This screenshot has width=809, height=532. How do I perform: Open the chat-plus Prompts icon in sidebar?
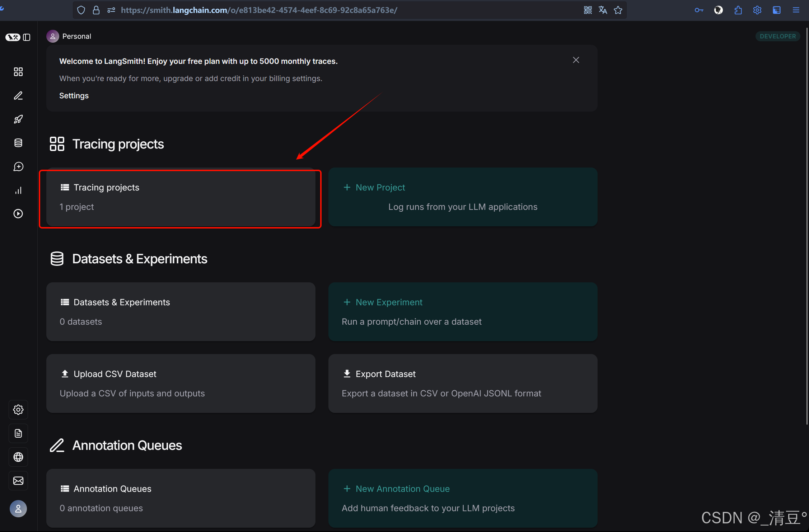[18, 166]
